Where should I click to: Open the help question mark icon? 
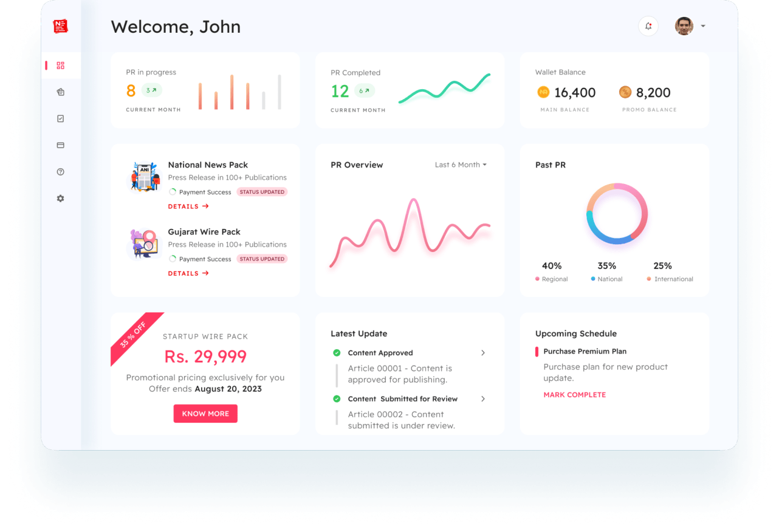coord(60,172)
